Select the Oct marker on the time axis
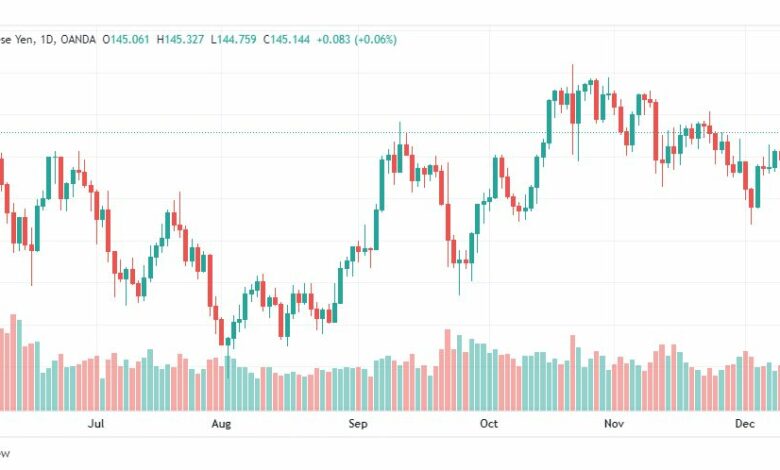 coord(489,424)
